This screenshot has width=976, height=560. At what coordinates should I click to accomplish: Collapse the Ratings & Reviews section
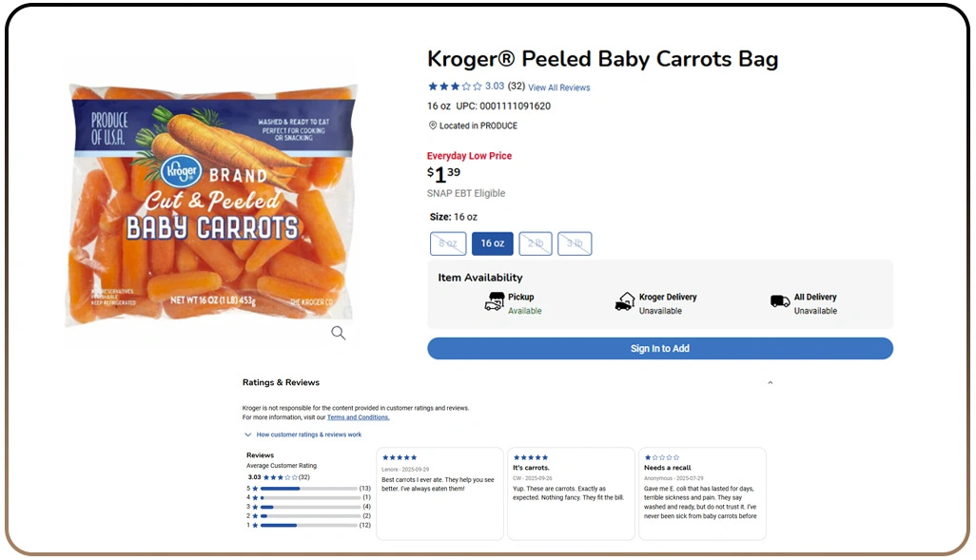click(x=770, y=381)
